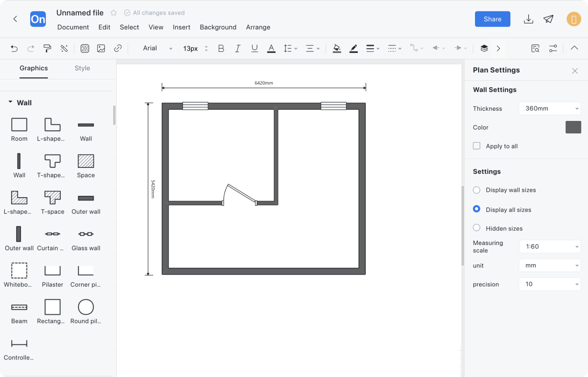The image size is (588, 377).
Task: Open the Document menu
Action: [73, 27]
